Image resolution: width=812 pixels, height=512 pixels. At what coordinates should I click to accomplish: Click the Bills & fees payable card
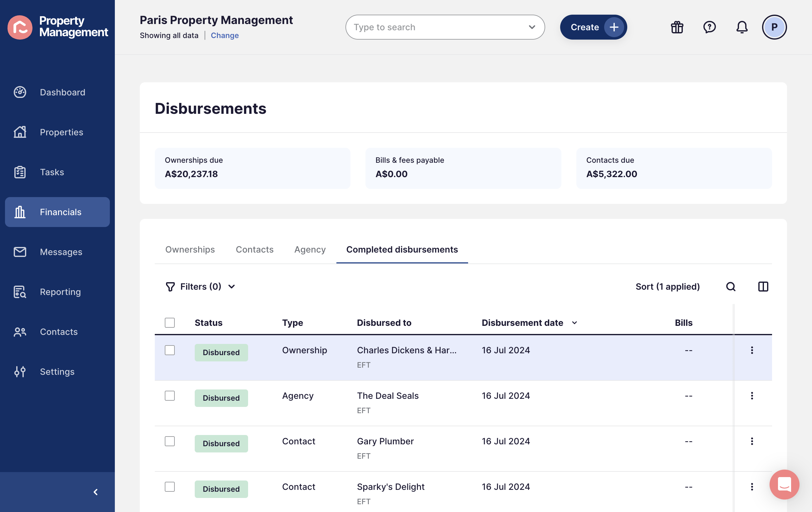point(463,168)
